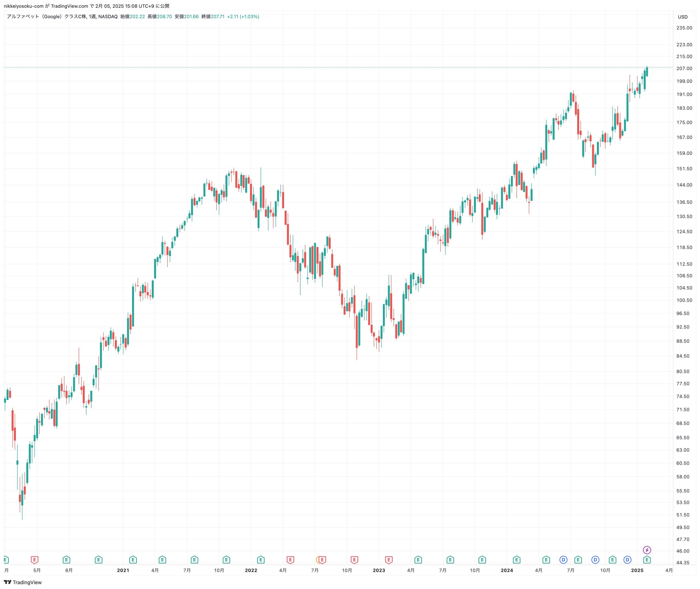The image size is (700, 589).
Task: Click the green earnings marker after 4月 2023
Action: pos(418,560)
